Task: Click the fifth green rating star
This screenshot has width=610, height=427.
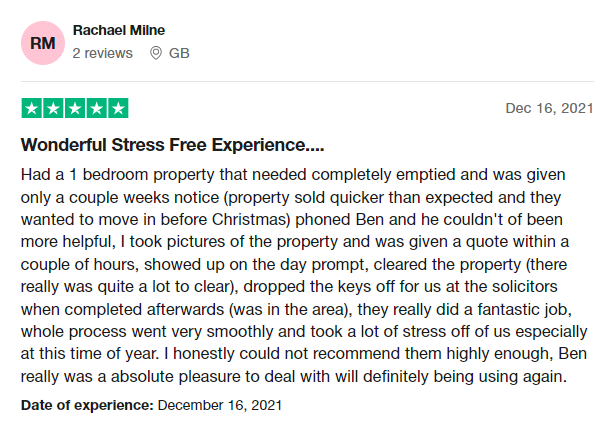Action: point(118,108)
